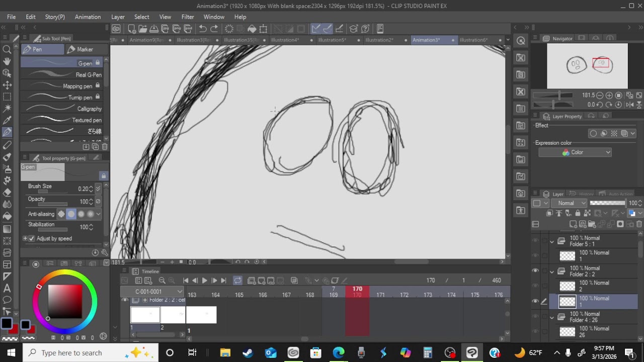Select the Marker sub tool tab
Viewport: 644px width, 362px height.
86,49
